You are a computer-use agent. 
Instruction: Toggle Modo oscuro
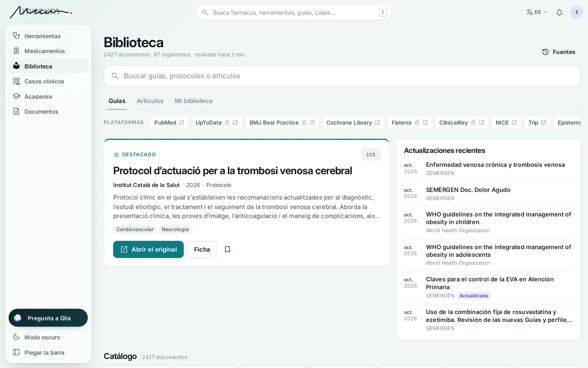(48, 337)
